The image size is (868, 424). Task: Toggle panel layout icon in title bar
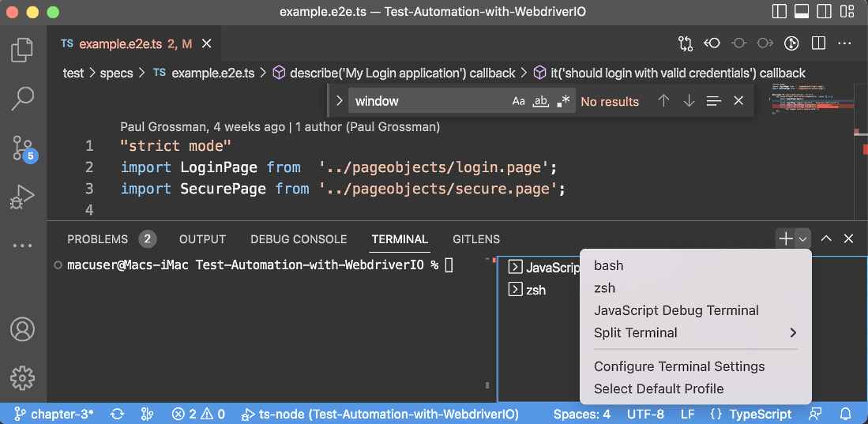pos(801,12)
